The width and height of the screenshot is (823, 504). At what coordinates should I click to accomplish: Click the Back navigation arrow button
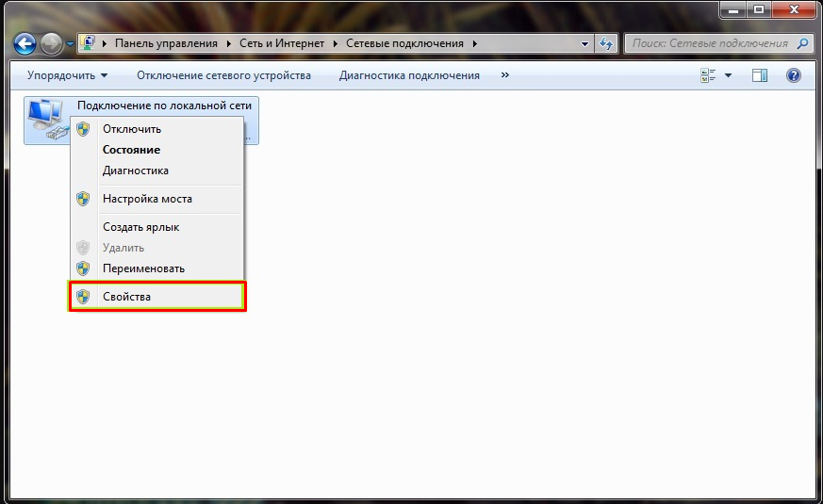(25, 43)
